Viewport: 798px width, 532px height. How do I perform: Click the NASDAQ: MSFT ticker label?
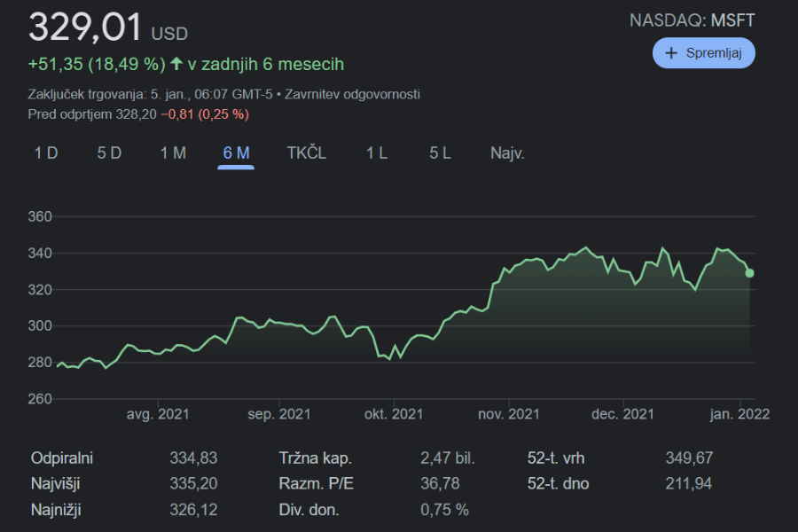tap(692, 20)
